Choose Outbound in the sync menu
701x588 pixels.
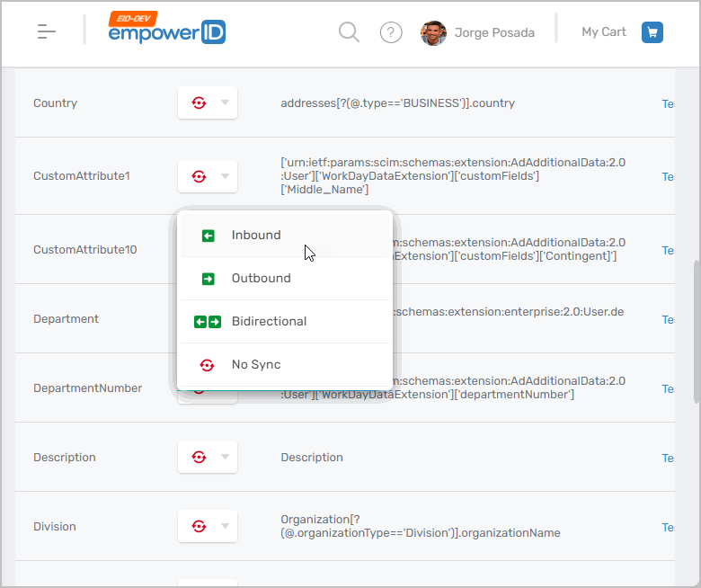pos(261,279)
